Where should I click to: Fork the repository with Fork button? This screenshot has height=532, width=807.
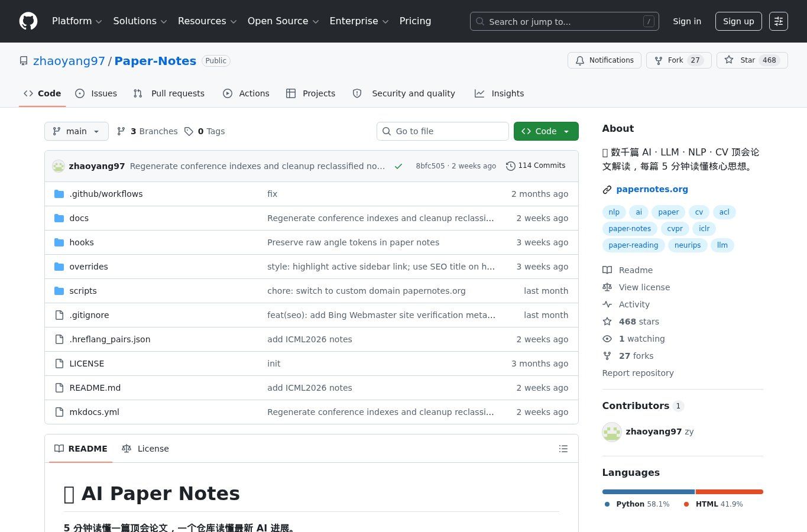tap(679, 60)
